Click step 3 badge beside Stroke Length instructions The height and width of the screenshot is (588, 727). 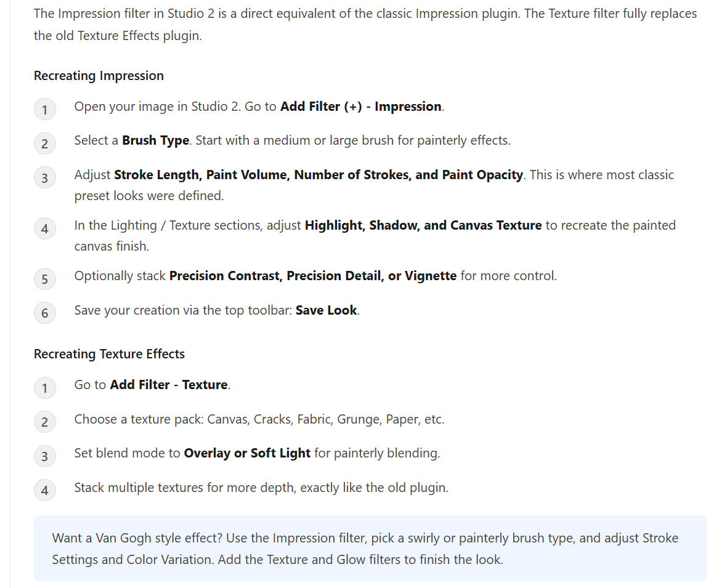45,177
